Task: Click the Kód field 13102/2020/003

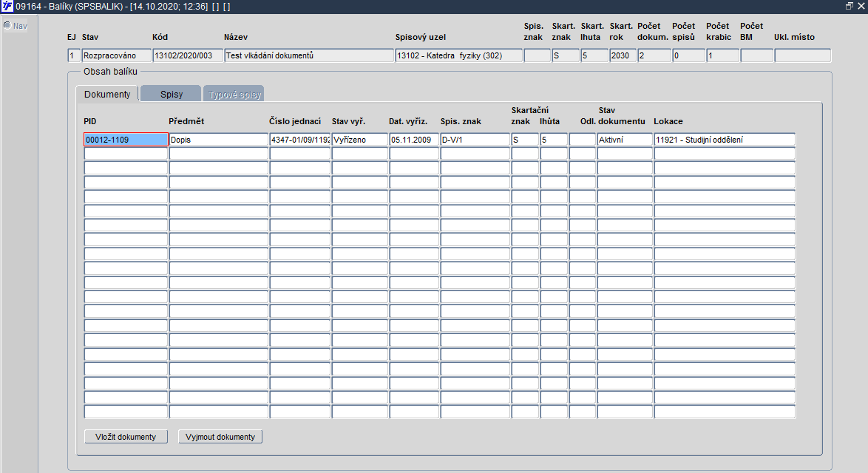Action: point(189,55)
